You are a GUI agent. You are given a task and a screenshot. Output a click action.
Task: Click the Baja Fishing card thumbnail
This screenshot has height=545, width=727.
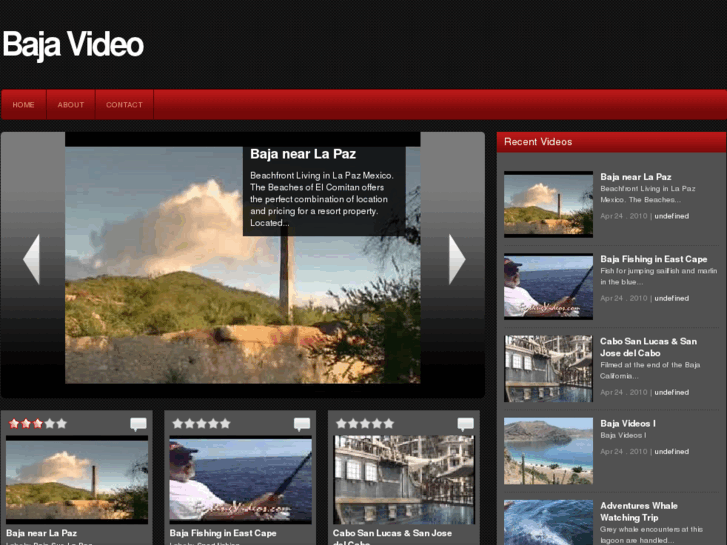point(241,480)
